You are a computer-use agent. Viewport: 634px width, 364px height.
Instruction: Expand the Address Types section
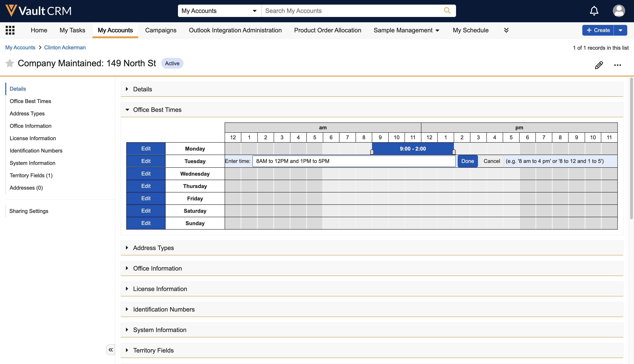tap(127, 248)
